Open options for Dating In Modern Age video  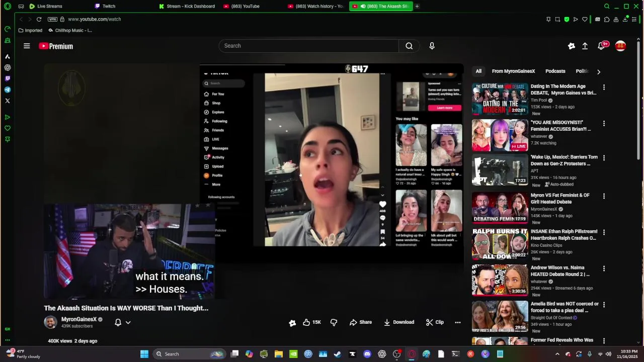point(604,87)
